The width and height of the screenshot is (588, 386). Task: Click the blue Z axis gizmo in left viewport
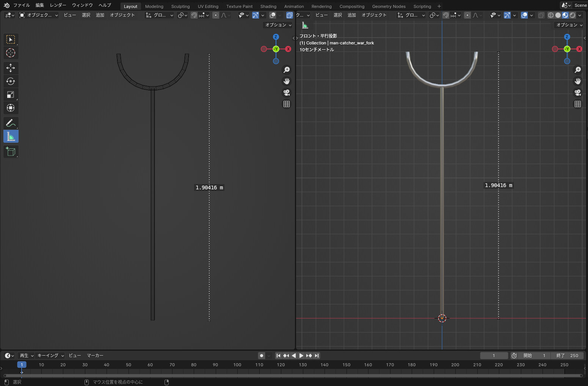[x=276, y=37]
